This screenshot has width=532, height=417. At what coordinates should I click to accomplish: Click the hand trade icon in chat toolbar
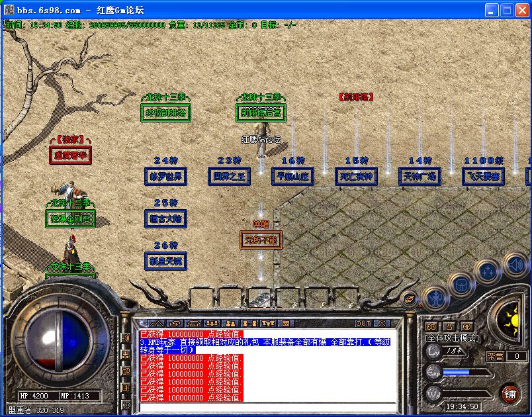point(175,324)
